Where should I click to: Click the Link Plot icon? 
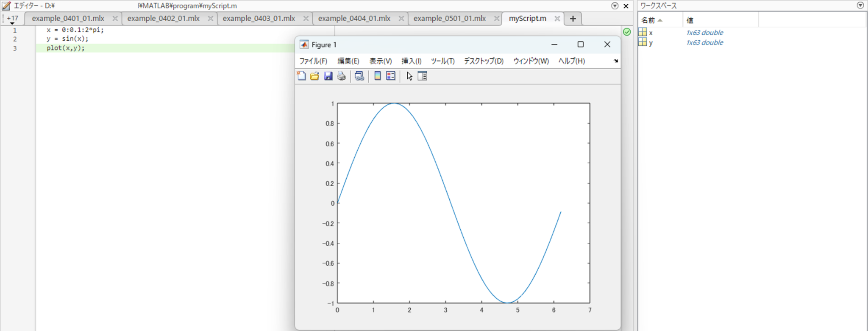[x=359, y=76]
